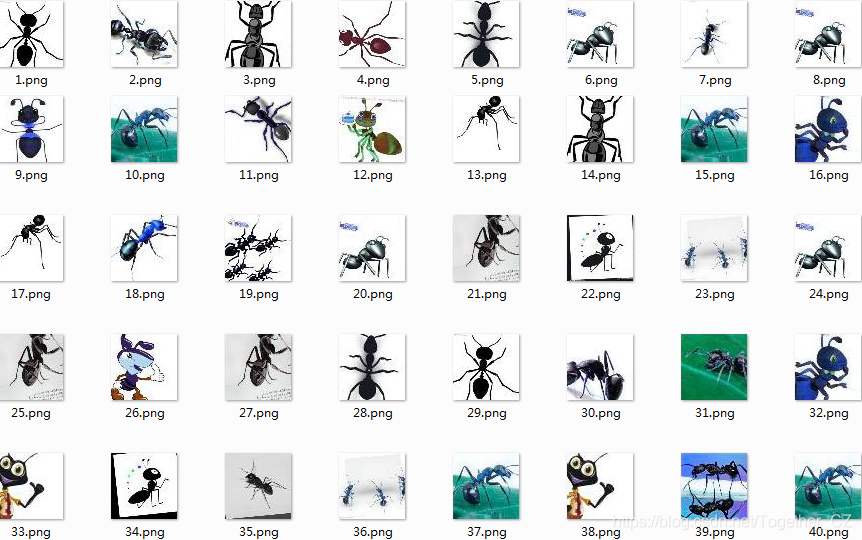Viewport: 862px width, 540px height.
Task: Select the framed ant image 22.png
Action: [x=600, y=248]
